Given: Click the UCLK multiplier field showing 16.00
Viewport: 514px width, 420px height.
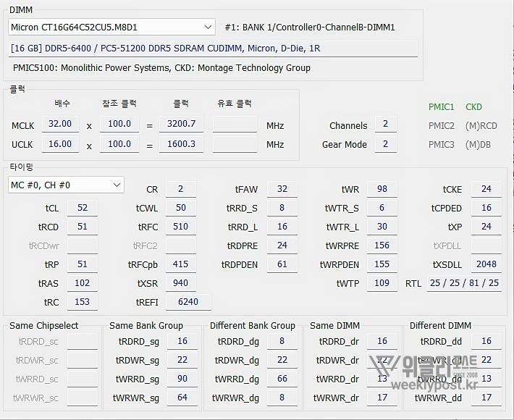Looking at the screenshot, I should (x=60, y=144).
